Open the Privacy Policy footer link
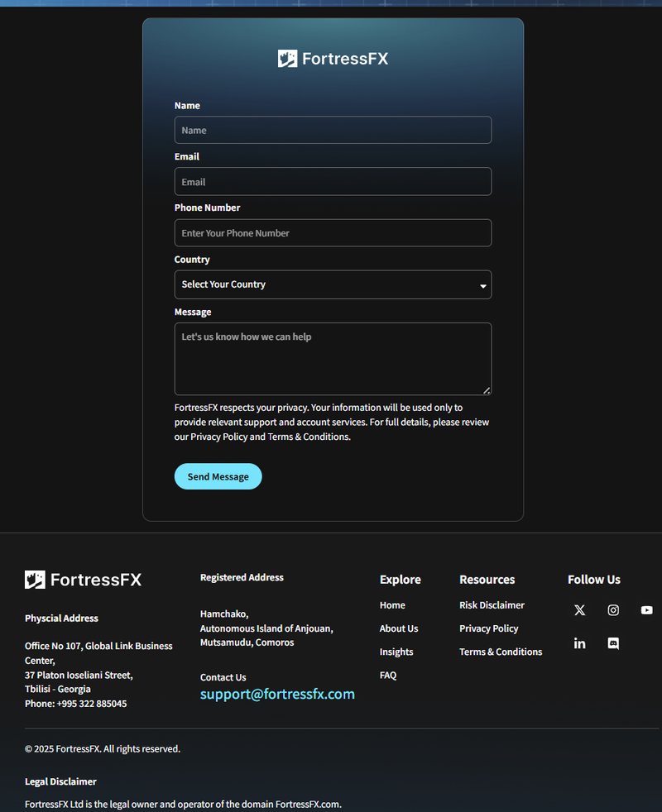The image size is (662, 812). pos(489,628)
